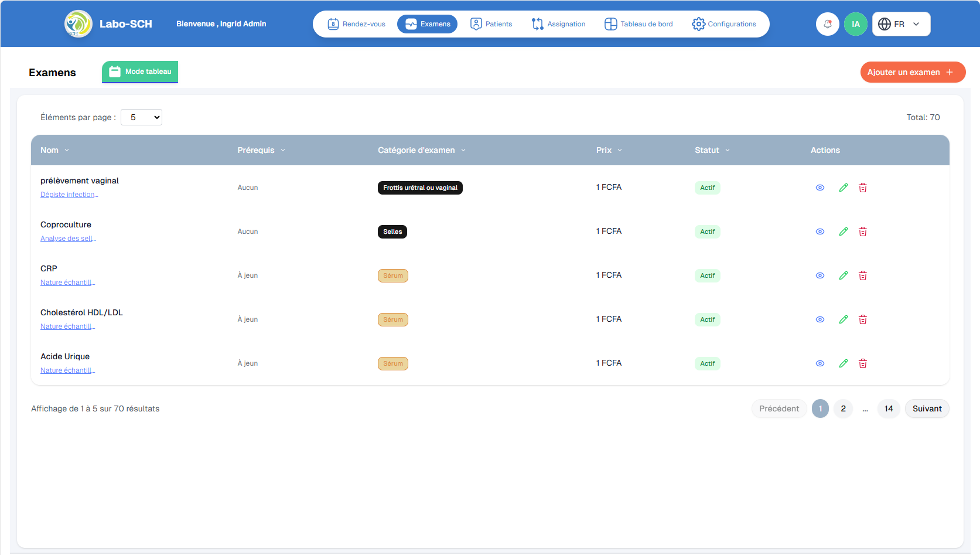Screen dimensions: 980x555
Task: Go to next page with Suivant
Action: tap(927, 408)
